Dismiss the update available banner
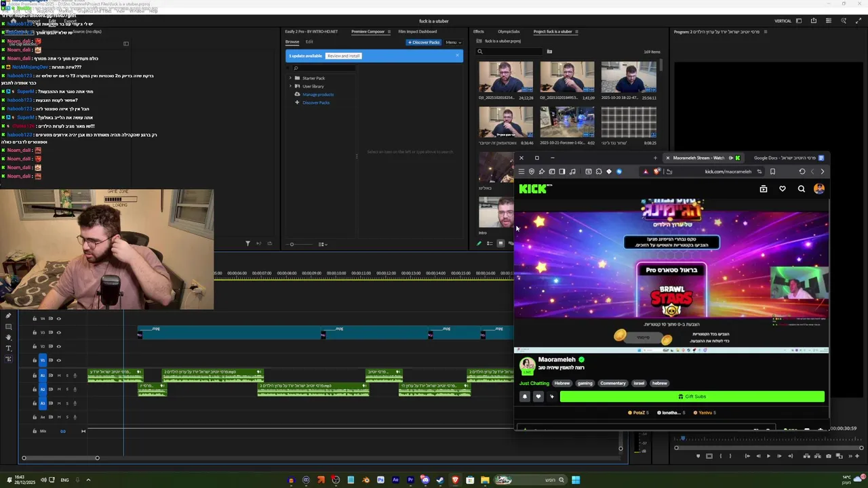The image size is (868, 488). pyautogui.click(x=457, y=56)
